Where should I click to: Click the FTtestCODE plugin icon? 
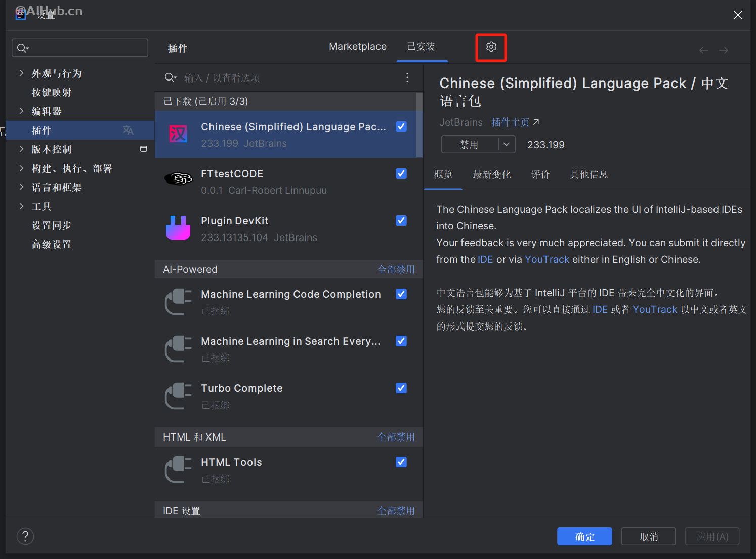178,179
